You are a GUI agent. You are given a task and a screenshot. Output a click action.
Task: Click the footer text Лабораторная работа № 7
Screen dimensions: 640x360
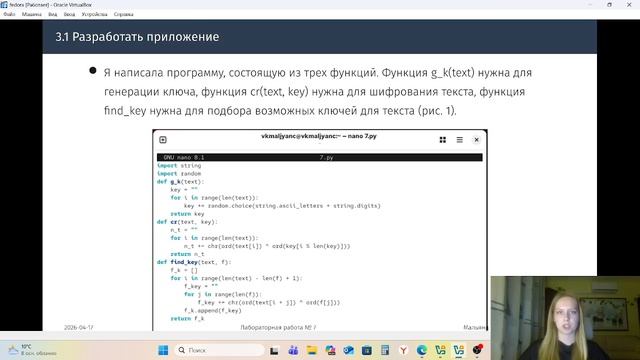(x=278, y=327)
